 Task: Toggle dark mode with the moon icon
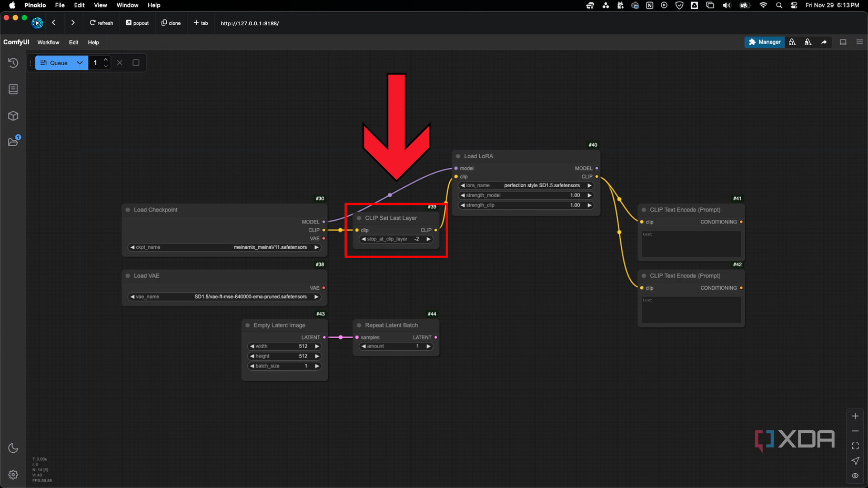[13, 448]
